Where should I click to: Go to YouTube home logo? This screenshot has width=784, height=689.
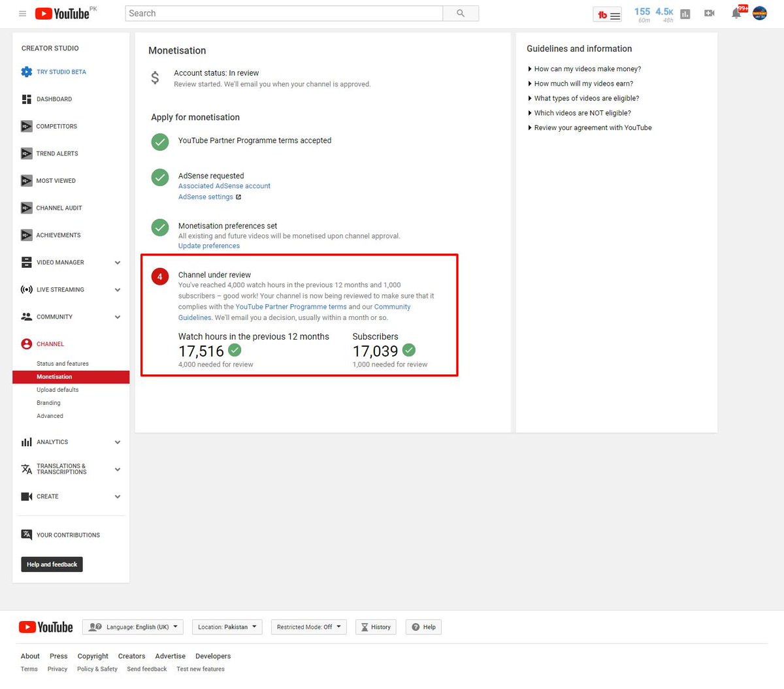coord(62,14)
